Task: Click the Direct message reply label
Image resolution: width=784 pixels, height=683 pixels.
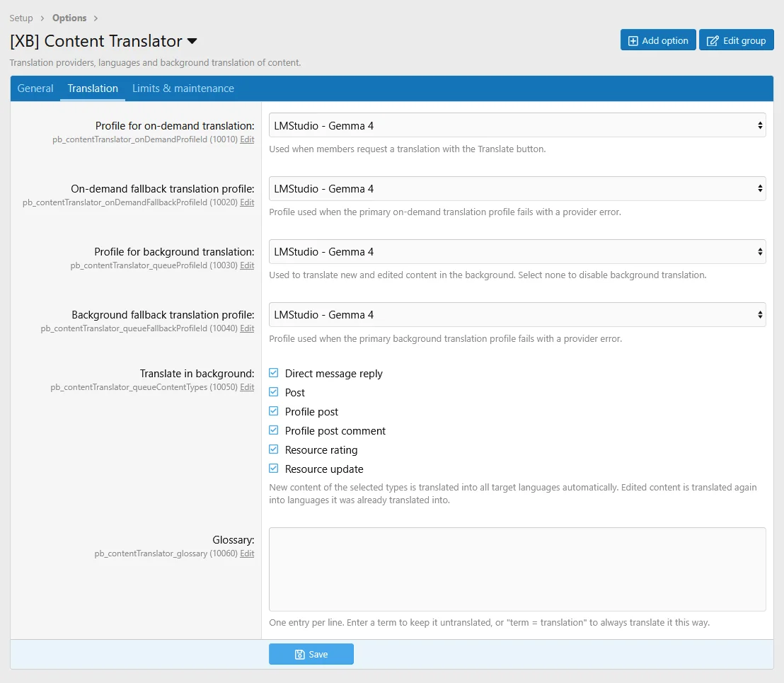Action: pyautogui.click(x=333, y=374)
